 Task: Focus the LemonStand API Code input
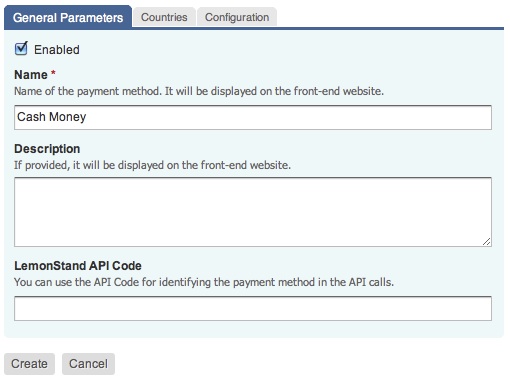[x=253, y=308]
